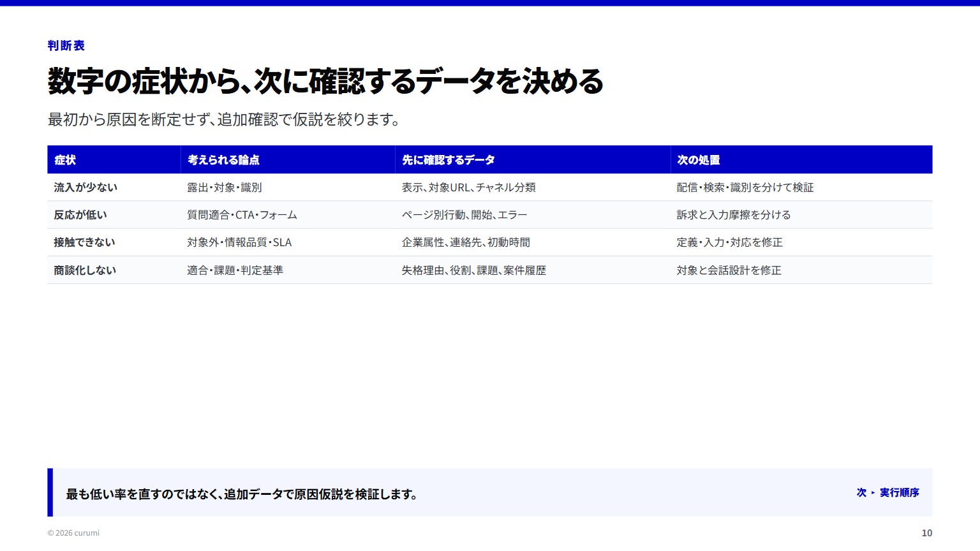Select the 流入が少ない row label
This screenshot has width=980, height=551.
85,187
